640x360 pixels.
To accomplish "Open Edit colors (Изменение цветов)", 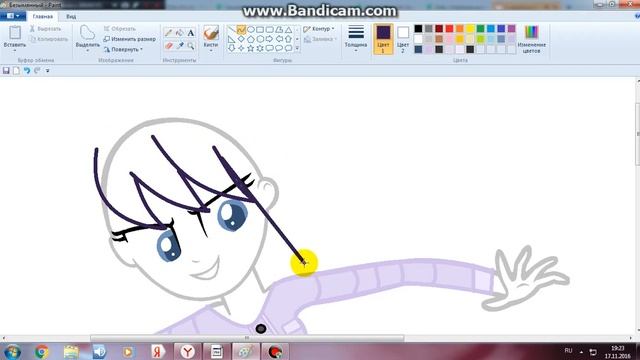I will point(531,39).
